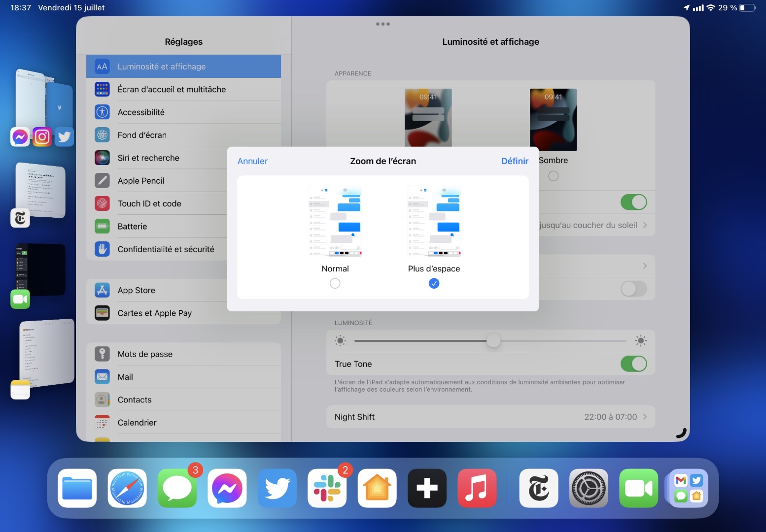The height and width of the screenshot is (532, 766).
Task: Open the row chevron right of the zoom dialog
Action: tap(645, 266)
